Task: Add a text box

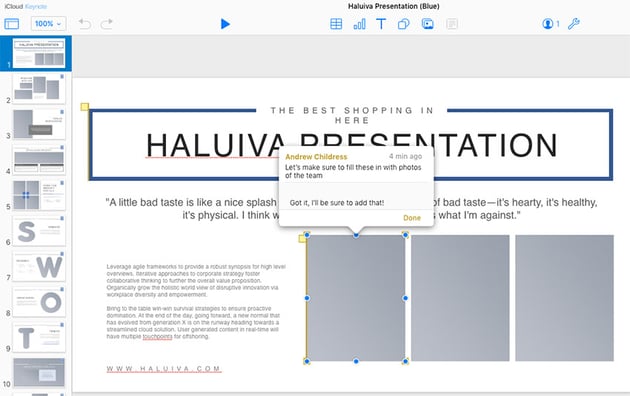Action: tap(381, 24)
